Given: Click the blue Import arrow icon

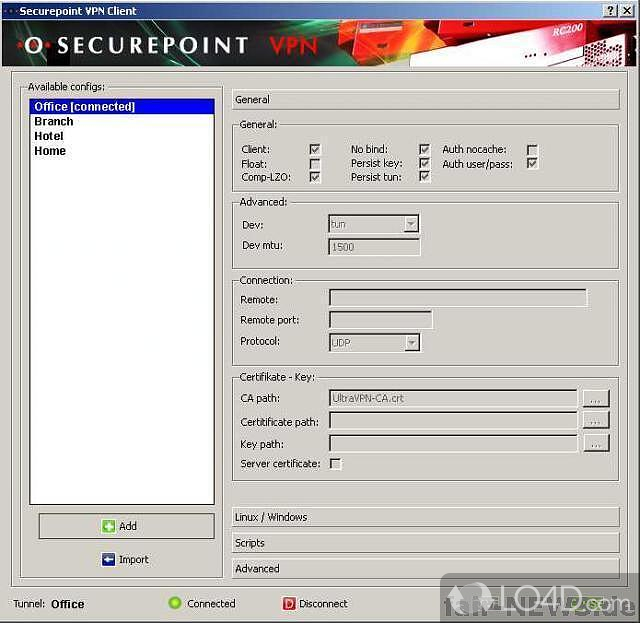Looking at the screenshot, I should 108,559.
